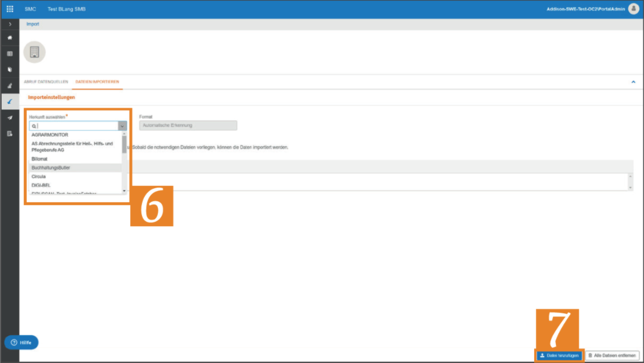Viewport: 644px width, 363px height.
Task: Click the paper plane send icon
Action: [10, 117]
